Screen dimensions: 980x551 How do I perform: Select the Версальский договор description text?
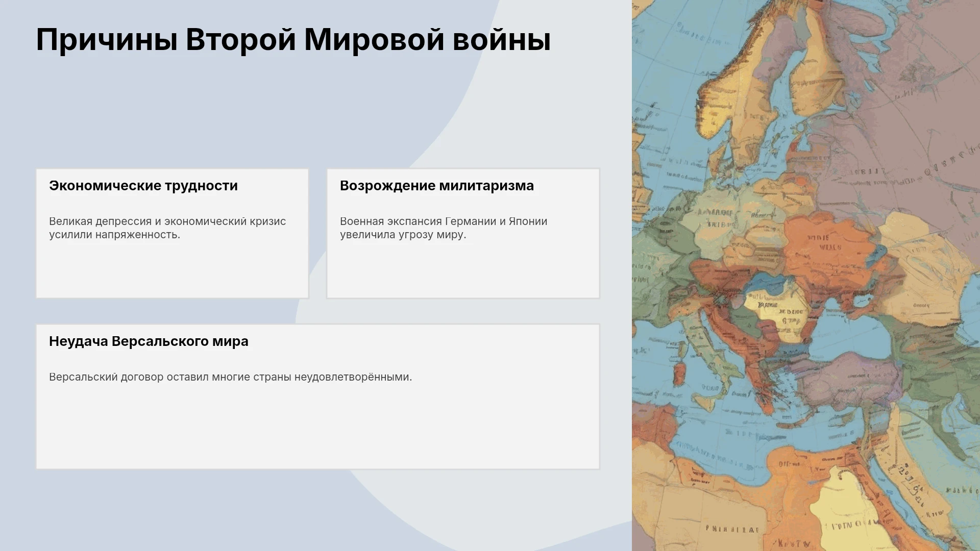tap(230, 377)
